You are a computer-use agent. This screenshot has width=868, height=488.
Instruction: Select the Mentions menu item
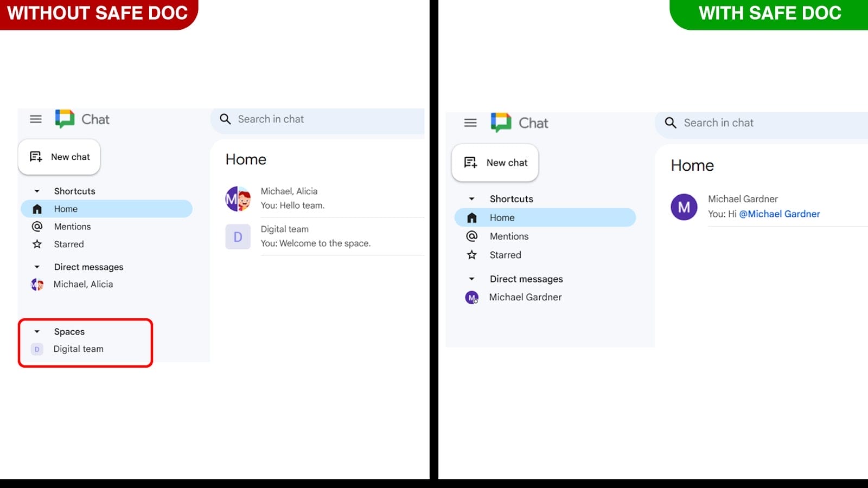tap(73, 226)
